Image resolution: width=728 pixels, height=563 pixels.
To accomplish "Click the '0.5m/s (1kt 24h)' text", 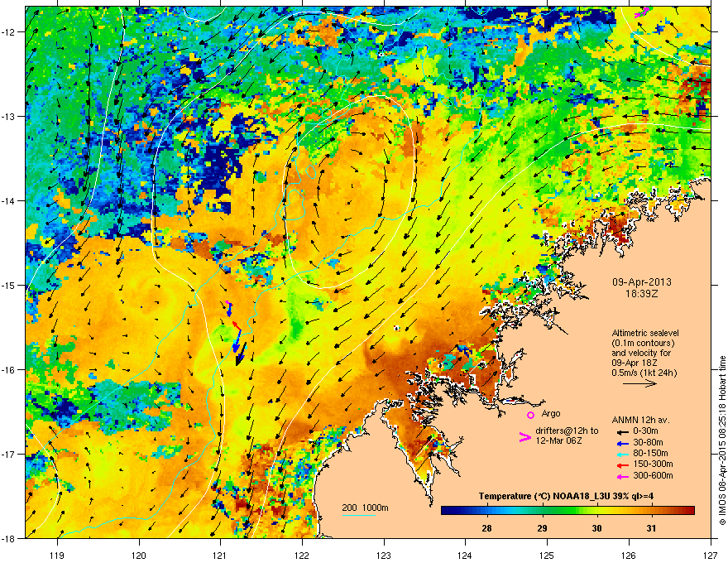I will 644,373.
